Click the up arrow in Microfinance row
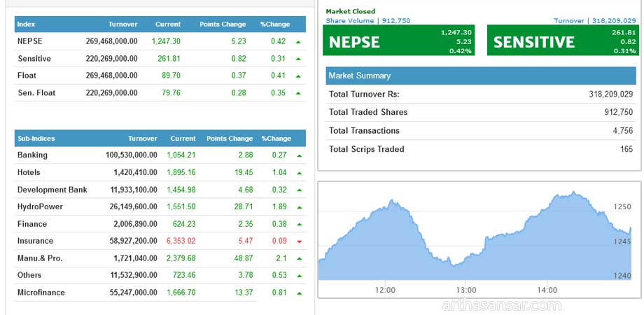Image resolution: width=644 pixels, height=315 pixels. tap(298, 293)
